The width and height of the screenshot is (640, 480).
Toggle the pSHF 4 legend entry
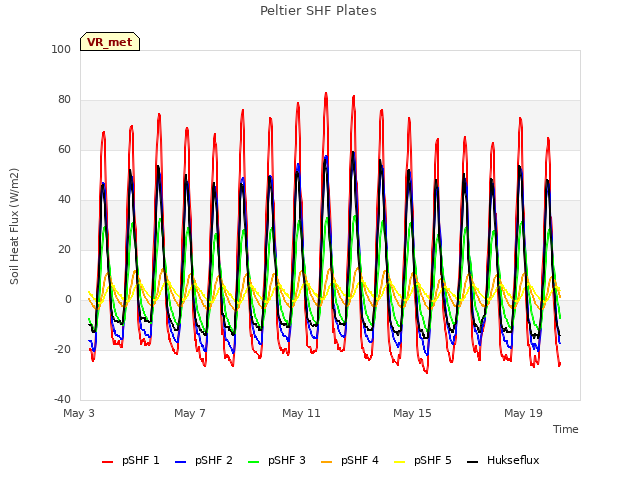point(350,460)
